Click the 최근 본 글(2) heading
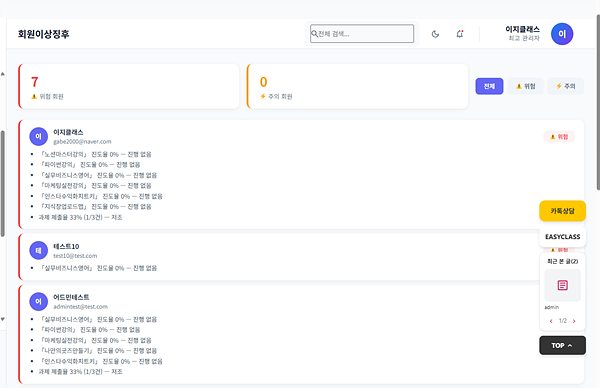Screen dimensions: 600x388 (562, 261)
